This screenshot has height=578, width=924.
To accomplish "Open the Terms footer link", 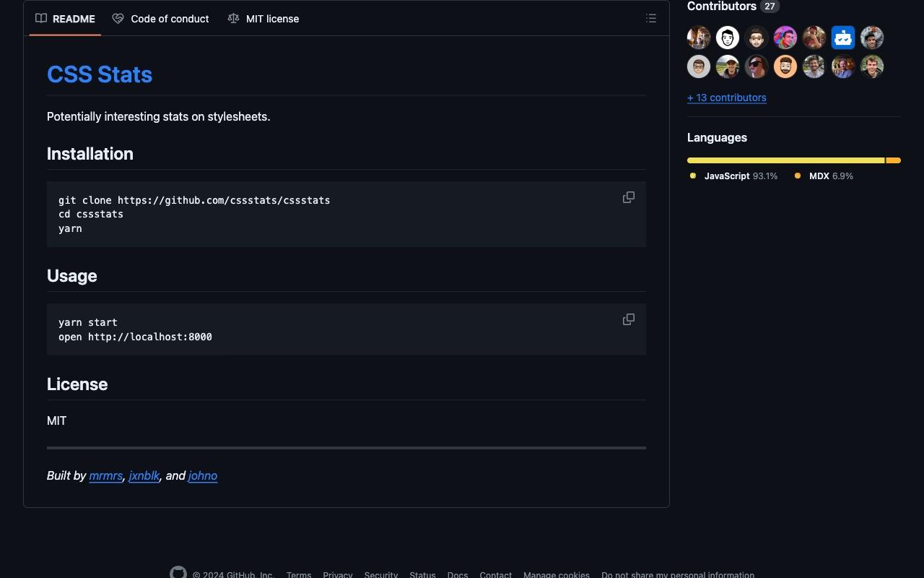I will coord(299,575).
